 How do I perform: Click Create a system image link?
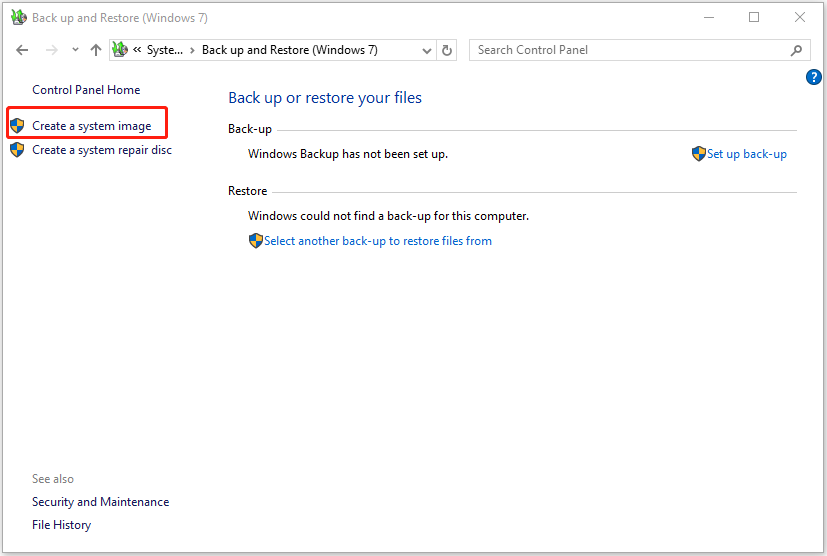pyautogui.click(x=92, y=126)
